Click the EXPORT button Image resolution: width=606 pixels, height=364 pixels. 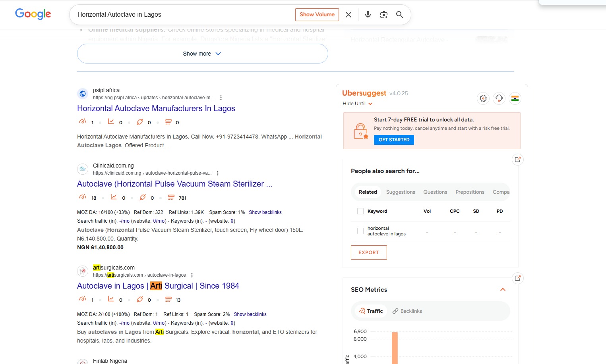coord(369,252)
